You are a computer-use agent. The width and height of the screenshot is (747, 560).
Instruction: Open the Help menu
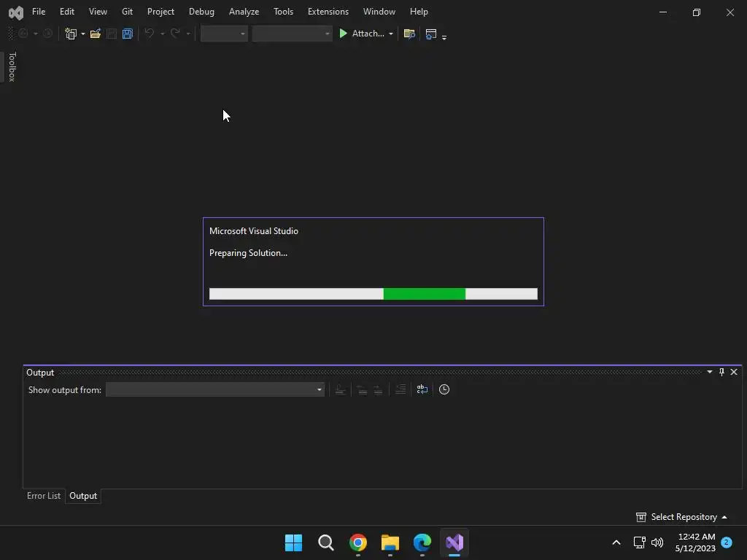pos(419,12)
